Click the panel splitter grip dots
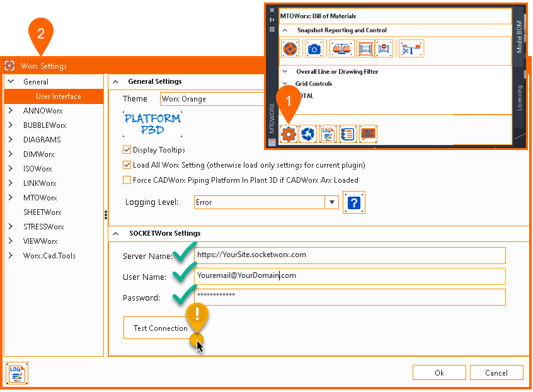The image size is (533, 392). 106,214
